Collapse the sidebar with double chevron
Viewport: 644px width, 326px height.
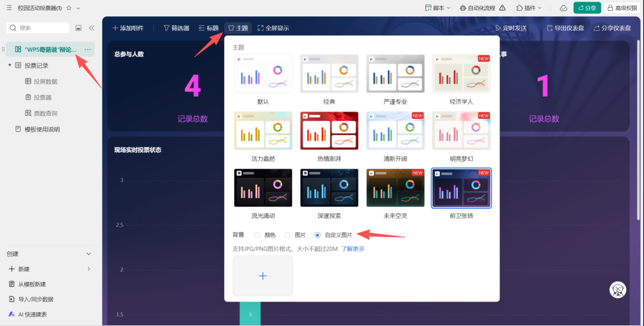point(92,28)
